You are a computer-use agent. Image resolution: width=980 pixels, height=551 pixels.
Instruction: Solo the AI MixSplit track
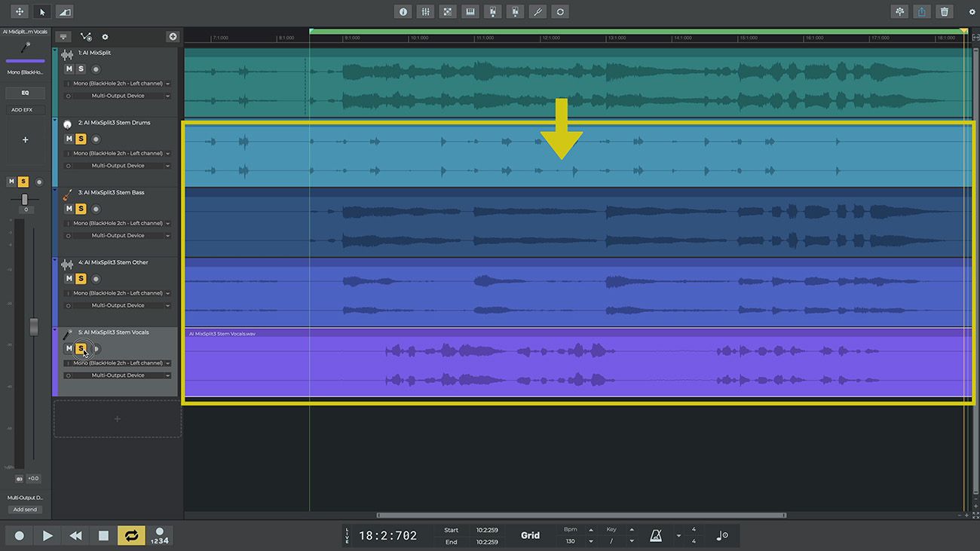pos(81,69)
